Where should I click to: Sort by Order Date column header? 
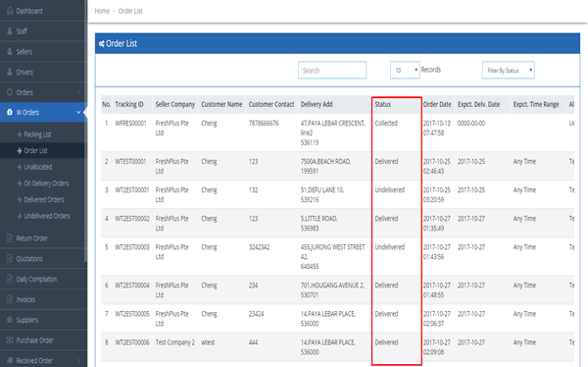437,104
